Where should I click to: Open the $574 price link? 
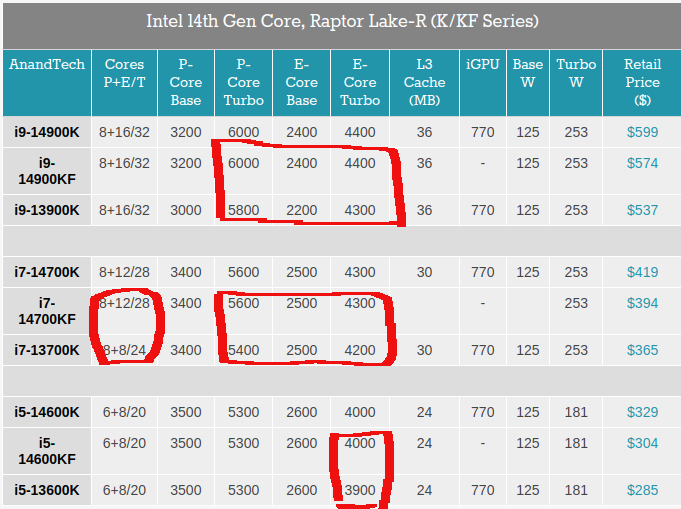click(x=642, y=163)
